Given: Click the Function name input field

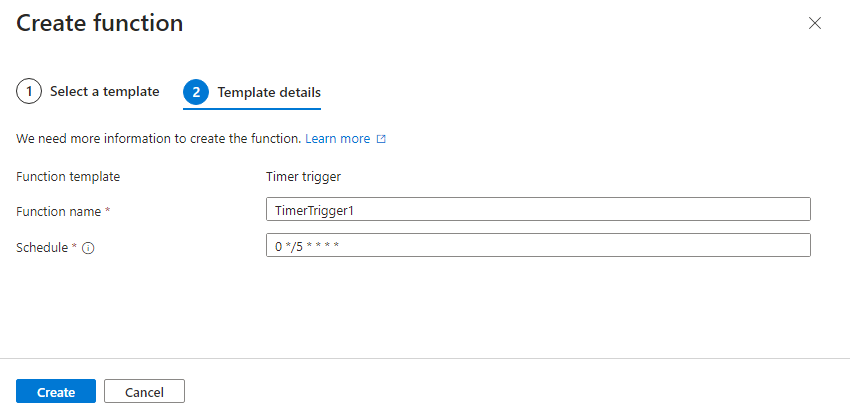Looking at the screenshot, I should coord(537,209).
